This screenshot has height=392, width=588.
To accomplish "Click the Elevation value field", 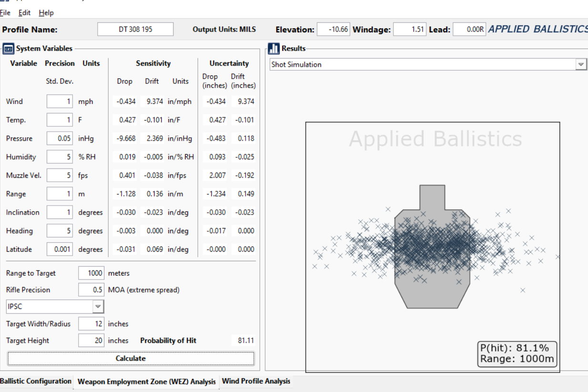I will (333, 30).
